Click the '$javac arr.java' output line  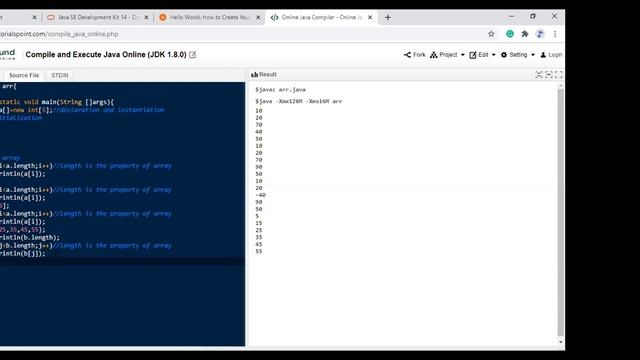(x=280, y=89)
